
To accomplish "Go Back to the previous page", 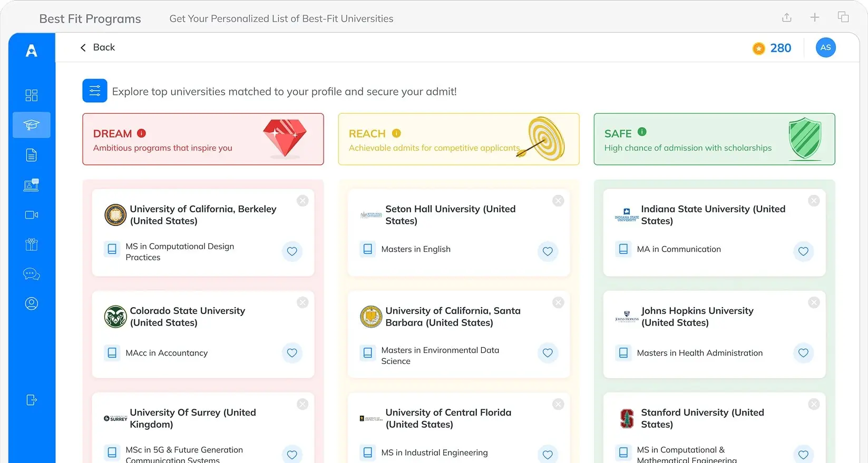I will (97, 47).
